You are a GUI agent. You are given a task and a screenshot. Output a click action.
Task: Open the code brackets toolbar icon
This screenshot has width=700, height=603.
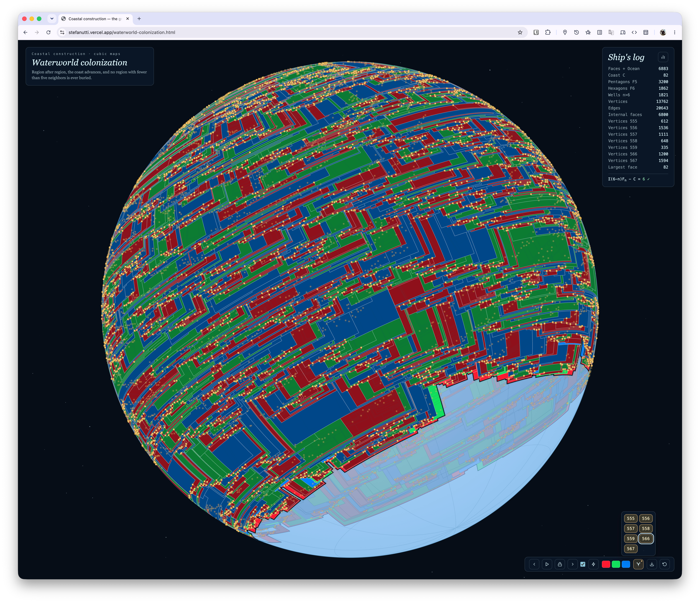click(634, 32)
